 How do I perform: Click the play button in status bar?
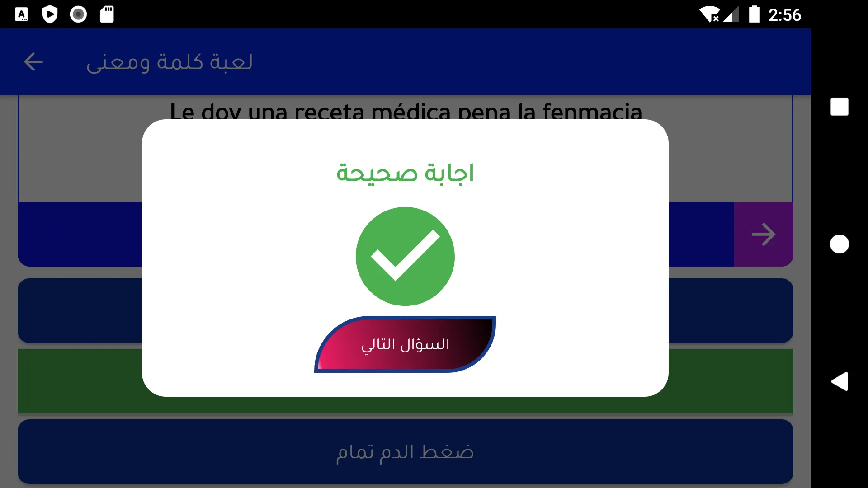tap(49, 13)
